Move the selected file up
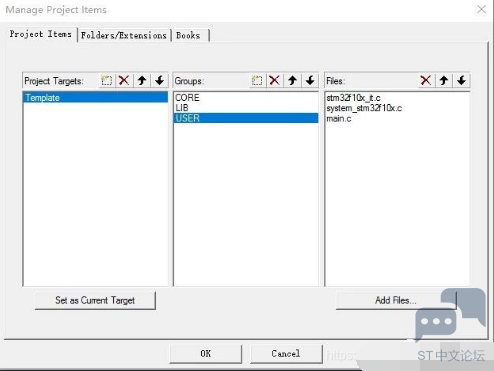 point(444,81)
